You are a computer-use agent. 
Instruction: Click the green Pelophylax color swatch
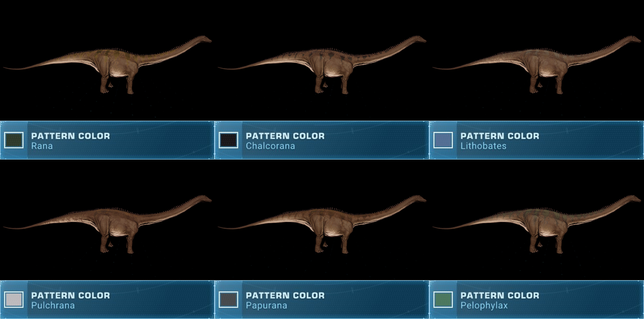(443, 300)
